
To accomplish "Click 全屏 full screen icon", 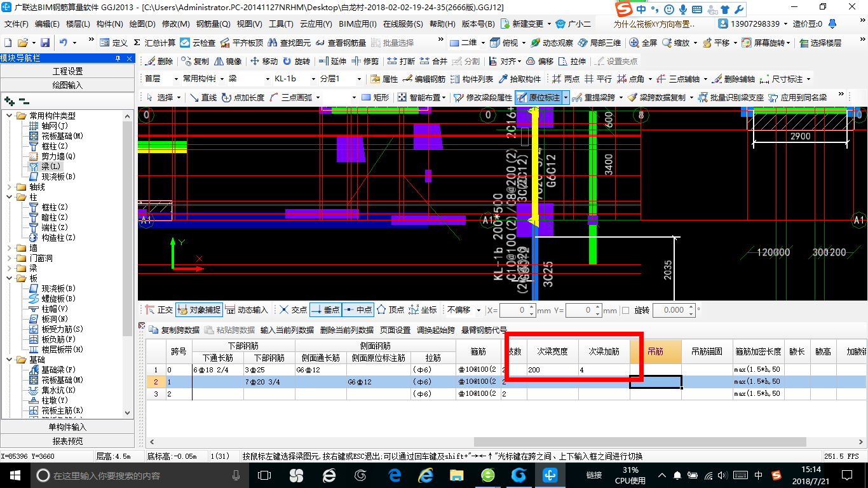I will click(x=644, y=43).
